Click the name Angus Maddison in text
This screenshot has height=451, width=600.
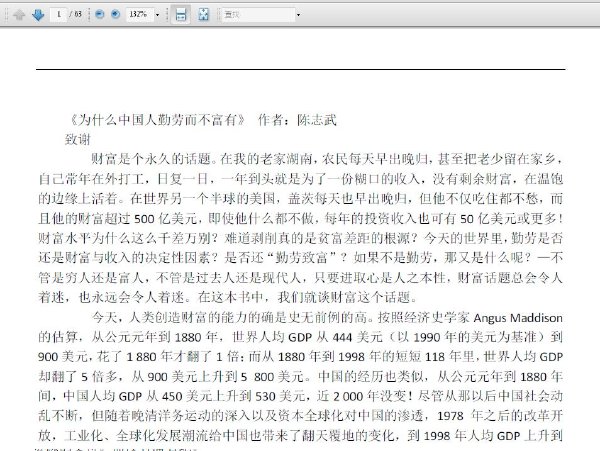click(518, 318)
